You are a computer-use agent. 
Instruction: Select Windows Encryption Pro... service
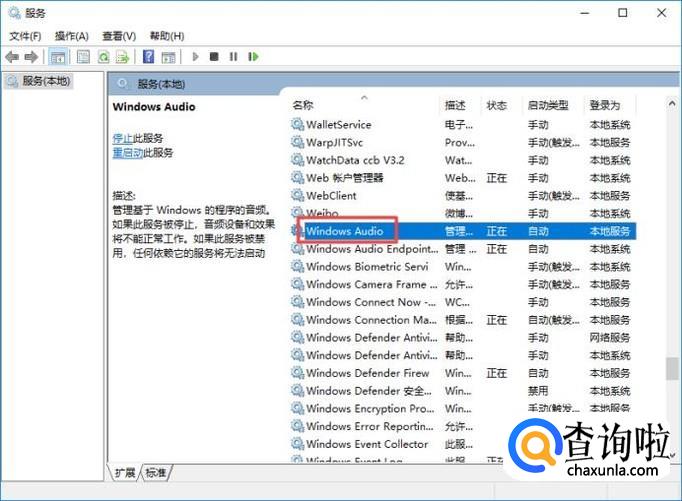[x=462, y=408]
